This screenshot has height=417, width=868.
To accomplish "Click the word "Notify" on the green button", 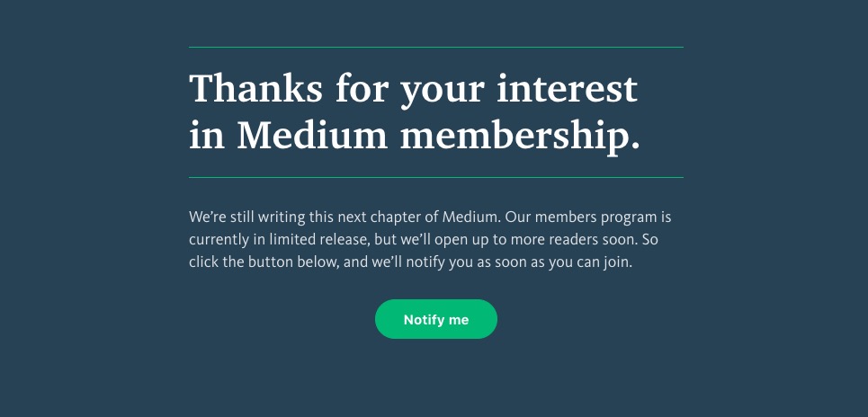I will (x=424, y=320).
